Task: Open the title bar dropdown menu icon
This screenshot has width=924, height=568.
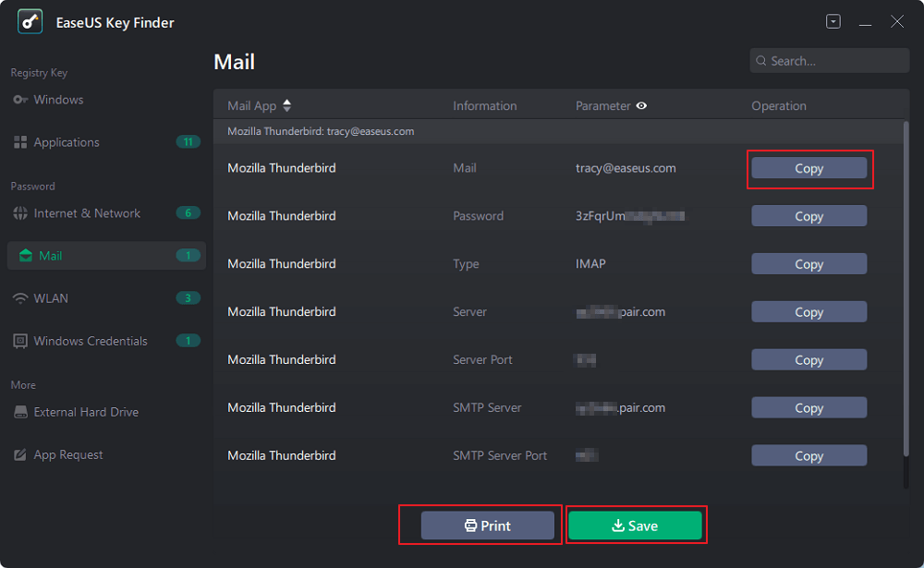Action: point(833,22)
